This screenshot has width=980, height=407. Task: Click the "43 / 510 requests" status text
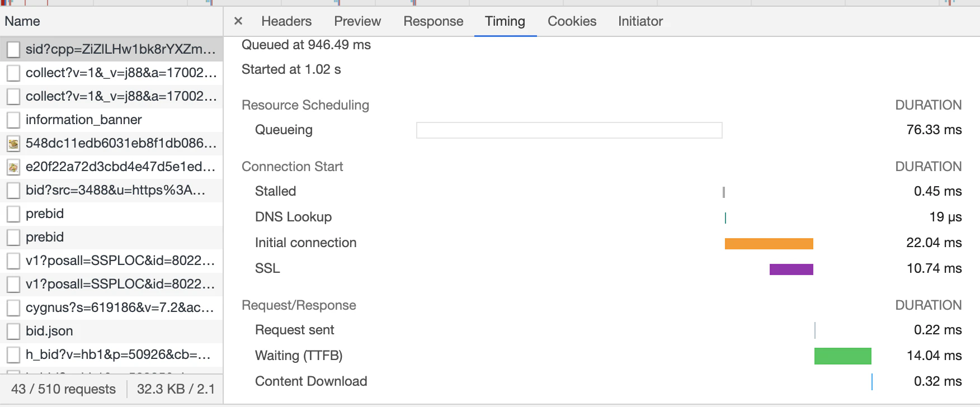coord(64,389)
